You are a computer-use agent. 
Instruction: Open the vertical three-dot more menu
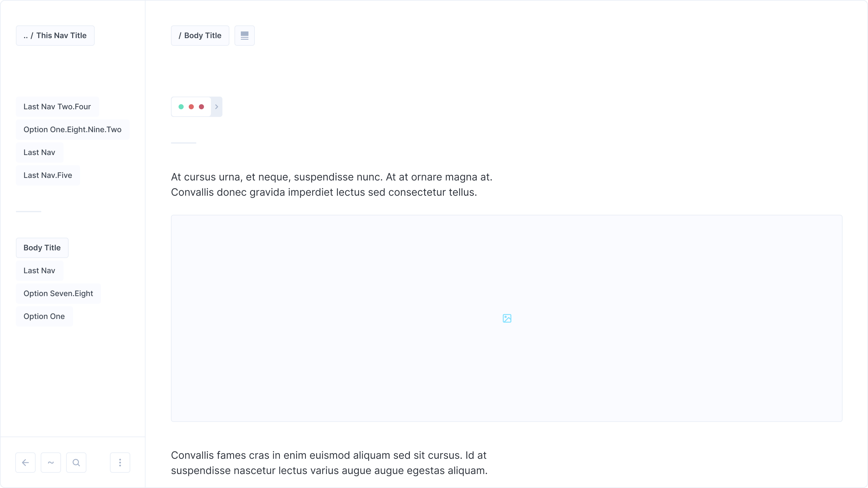120,462
